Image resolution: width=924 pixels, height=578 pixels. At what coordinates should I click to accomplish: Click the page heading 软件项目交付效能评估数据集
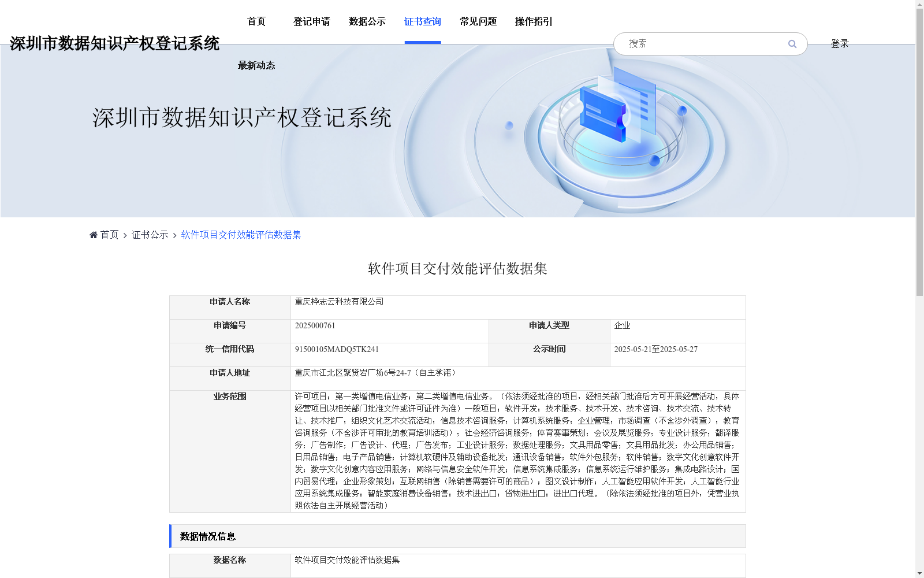click(457, 269)
